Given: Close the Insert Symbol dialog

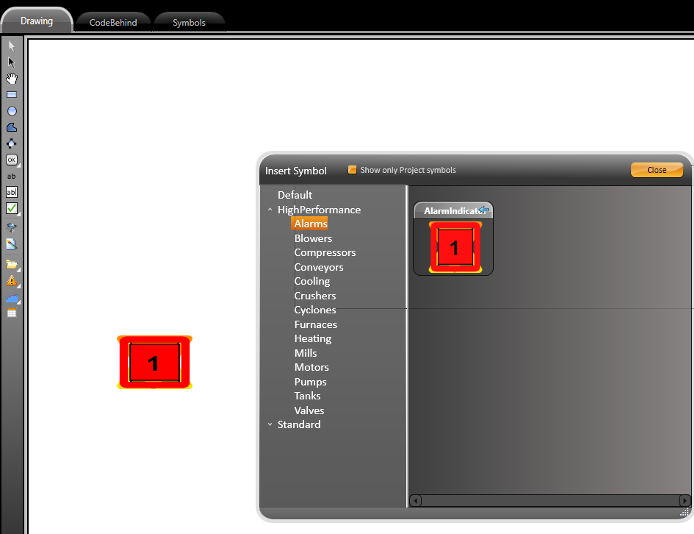Looking at the screenshot, I should [657, 170].
